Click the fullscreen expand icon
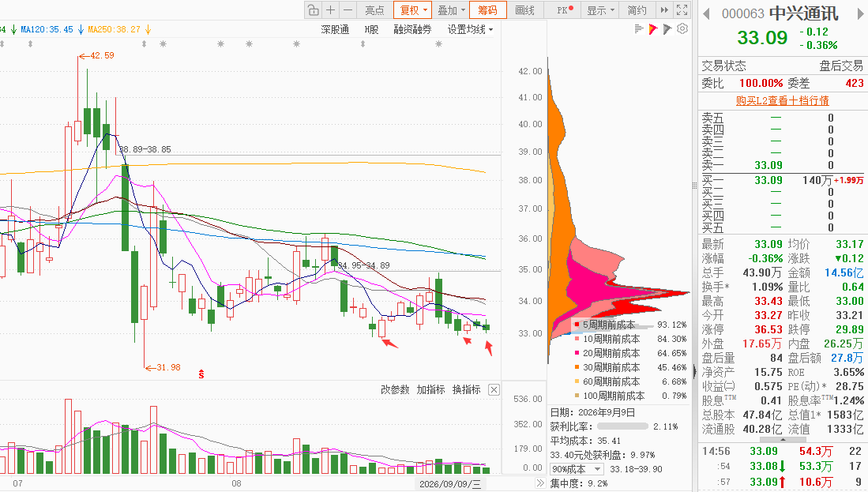This screenshot has height=492, width=868. coord(682,10)
